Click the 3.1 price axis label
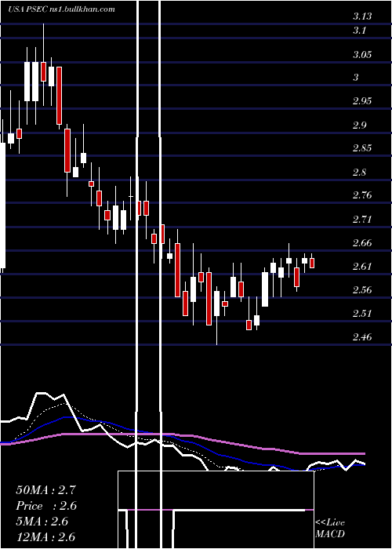 pos(359,31)
